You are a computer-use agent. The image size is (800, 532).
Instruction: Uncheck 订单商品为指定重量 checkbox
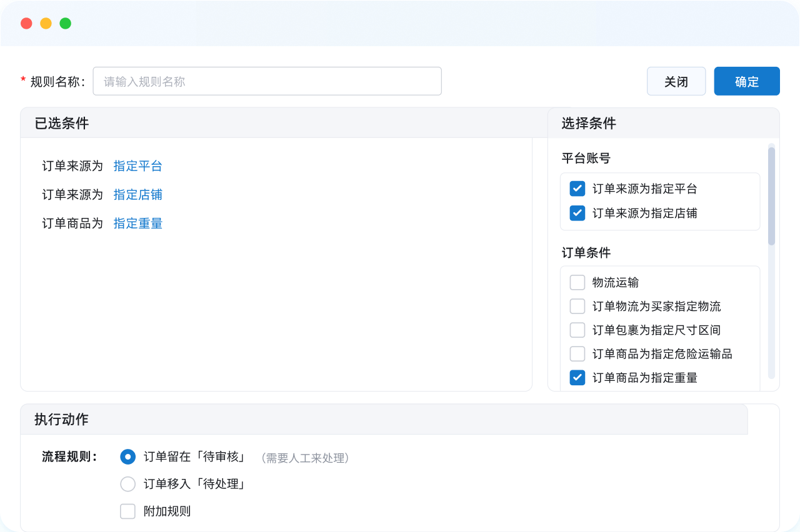pyautogui.click(x=577, y=378)
